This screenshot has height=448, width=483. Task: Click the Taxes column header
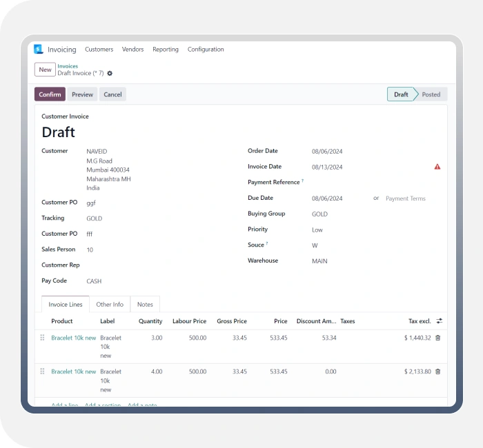(348, 321)
